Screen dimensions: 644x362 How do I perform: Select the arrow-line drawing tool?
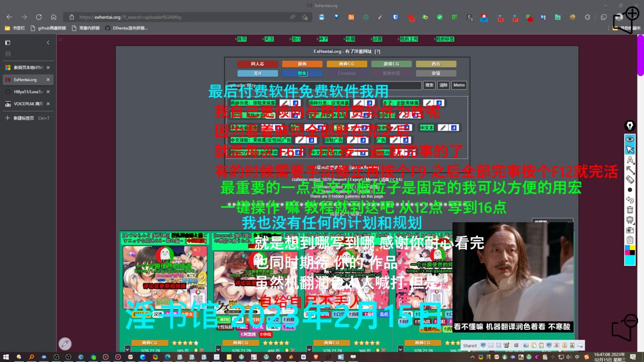(630, 169)
